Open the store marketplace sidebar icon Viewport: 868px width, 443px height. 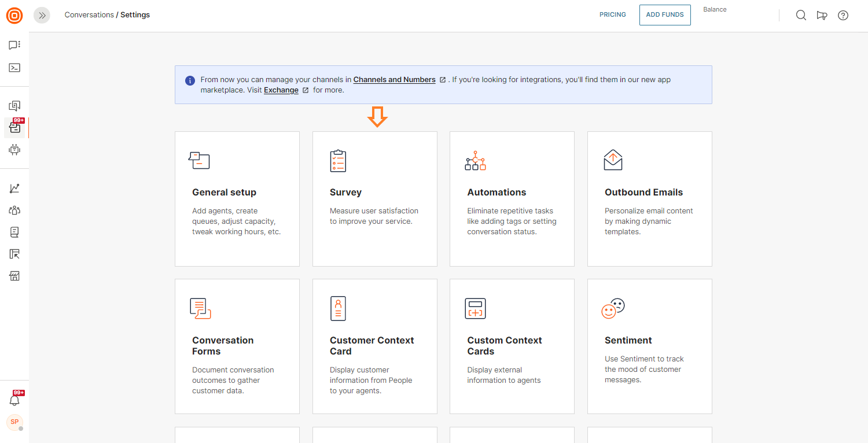click(14, 276)
